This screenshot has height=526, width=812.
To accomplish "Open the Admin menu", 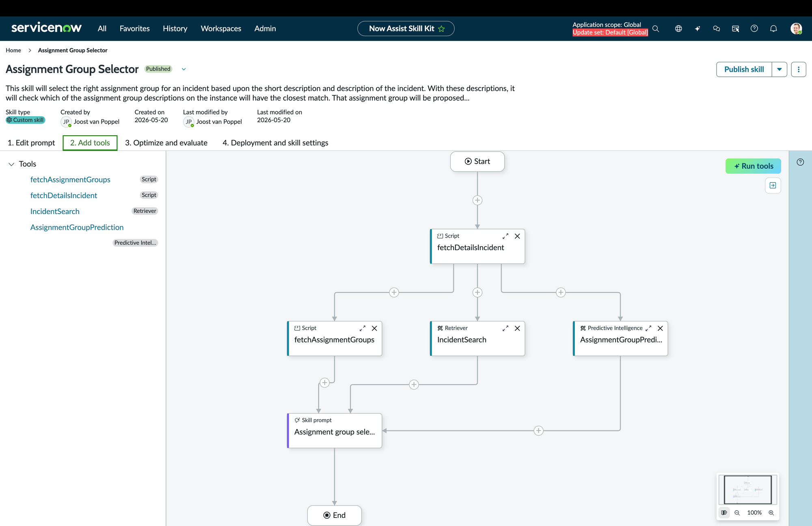I will 265,28.
